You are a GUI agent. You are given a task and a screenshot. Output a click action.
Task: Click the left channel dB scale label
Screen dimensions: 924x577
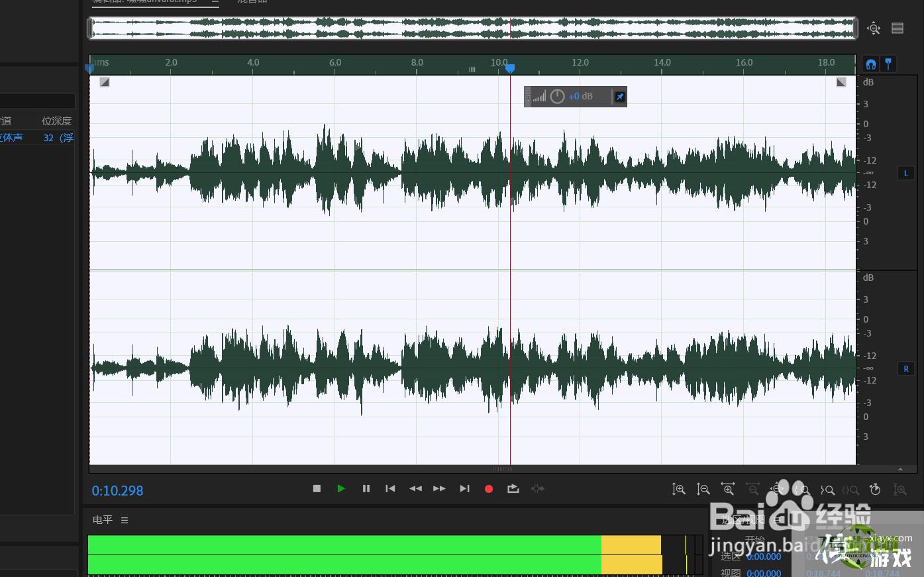tap(868, 82)
